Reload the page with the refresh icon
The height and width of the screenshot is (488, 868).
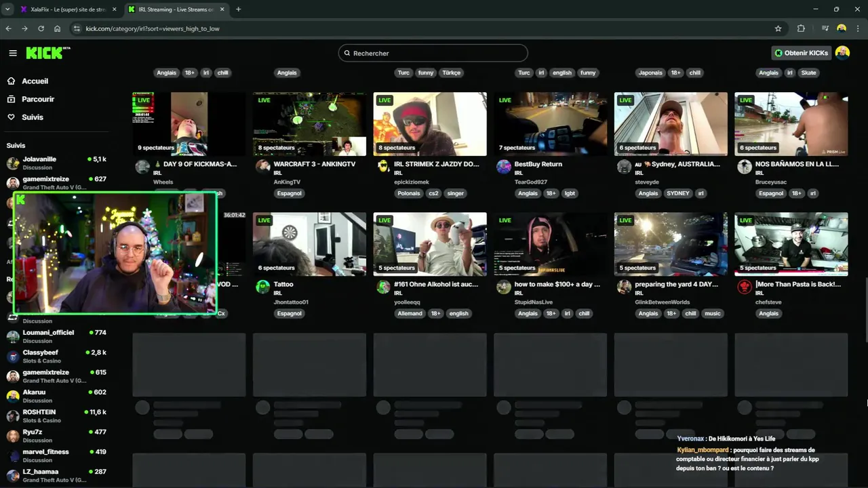click(41, 28)
